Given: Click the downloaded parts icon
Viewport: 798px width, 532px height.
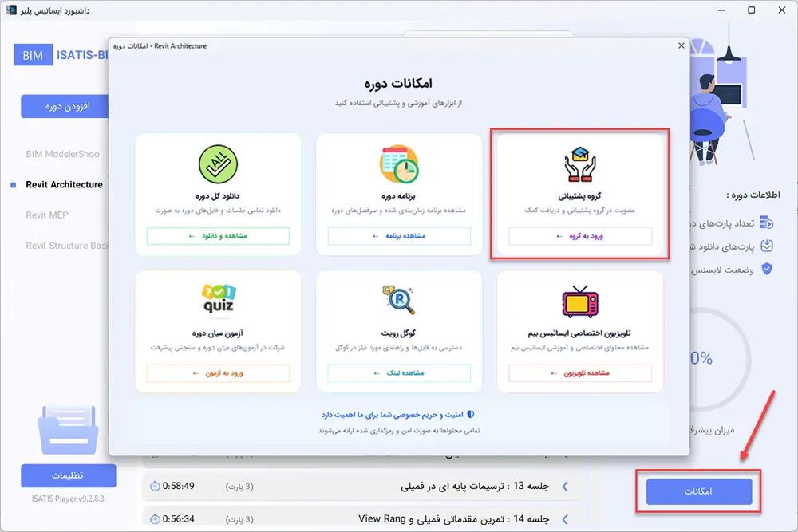Looking at the screenshot, I should [766, 246].
